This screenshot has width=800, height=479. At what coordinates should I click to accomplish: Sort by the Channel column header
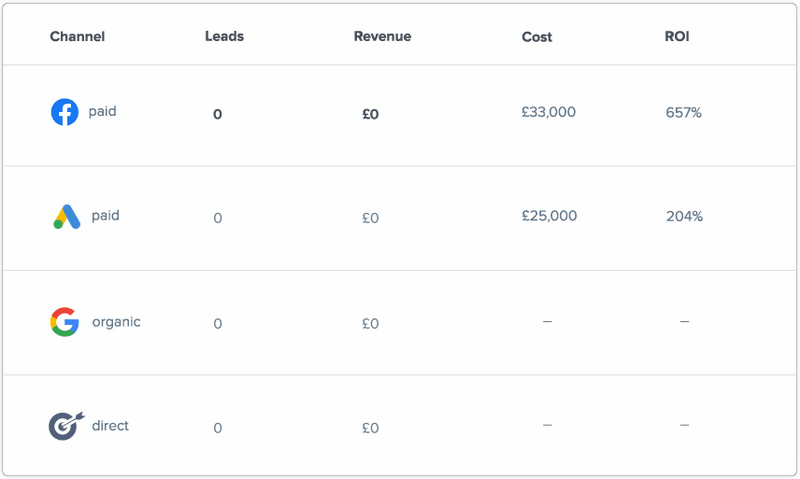[77, 37]
